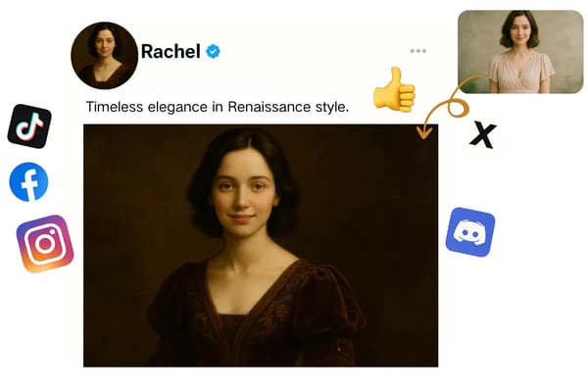588x392 pixels.
Task: Open the Discord icon
Action: [470, 232]
